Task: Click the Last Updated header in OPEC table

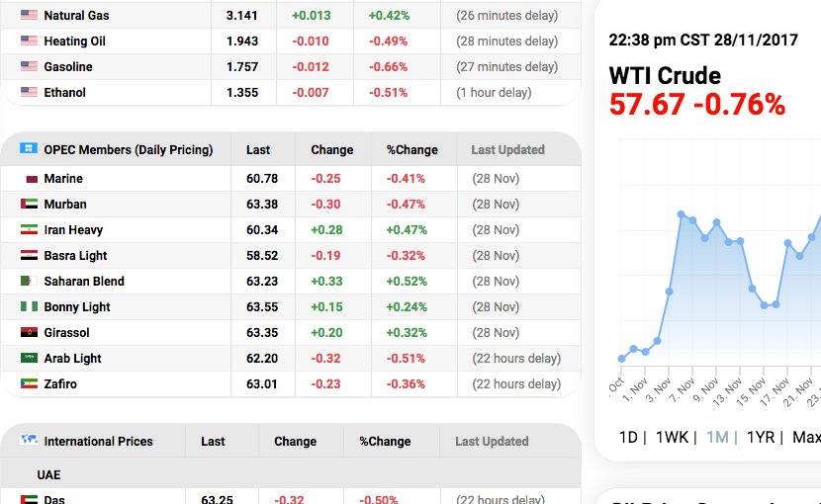Action: (x=507, y=149)
